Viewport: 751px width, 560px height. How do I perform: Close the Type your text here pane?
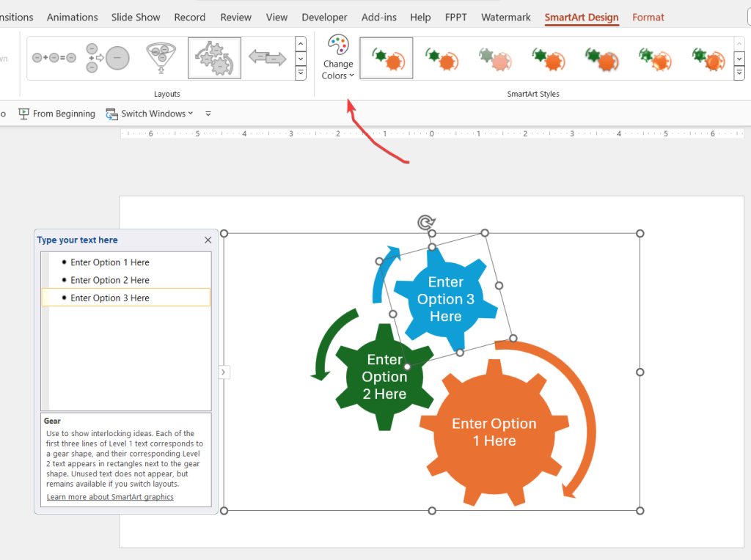pos(208,240)
